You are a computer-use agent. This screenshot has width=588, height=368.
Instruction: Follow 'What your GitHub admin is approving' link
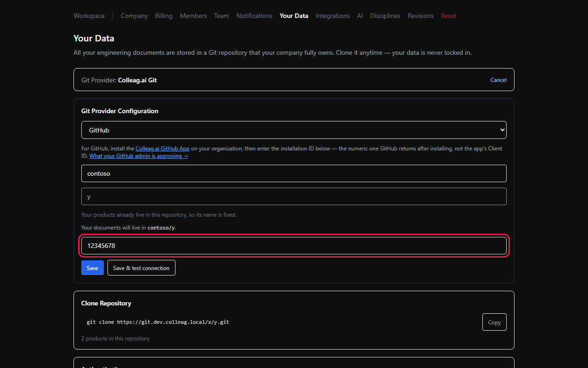139,156
